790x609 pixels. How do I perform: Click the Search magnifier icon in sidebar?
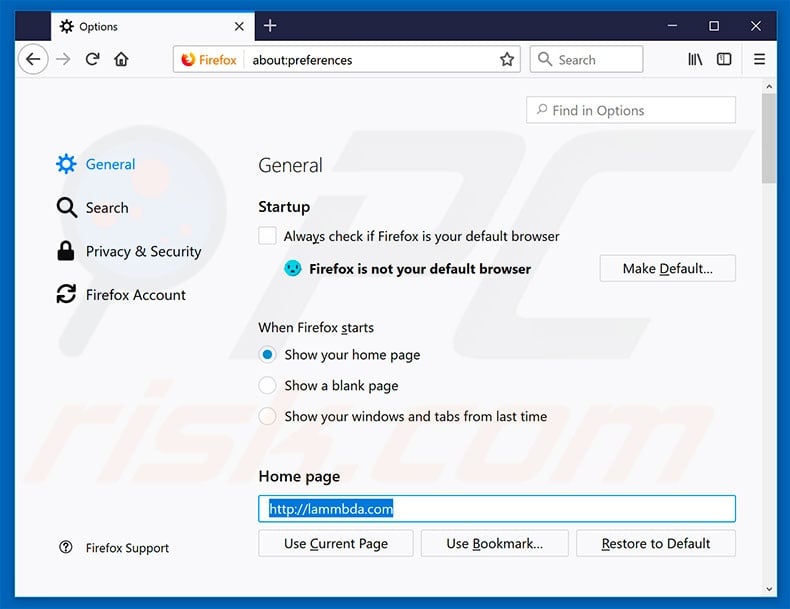(67, 208)
